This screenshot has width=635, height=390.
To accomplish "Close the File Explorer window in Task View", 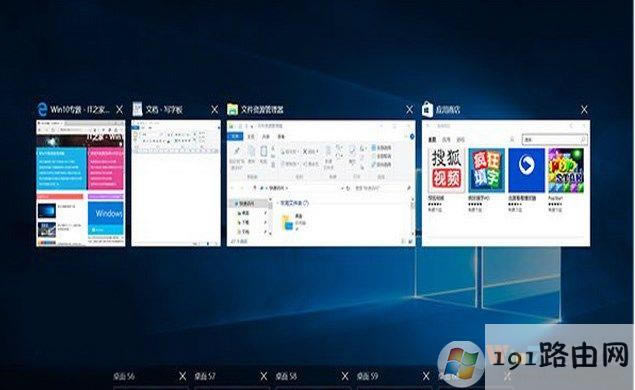I will [409, 109].
